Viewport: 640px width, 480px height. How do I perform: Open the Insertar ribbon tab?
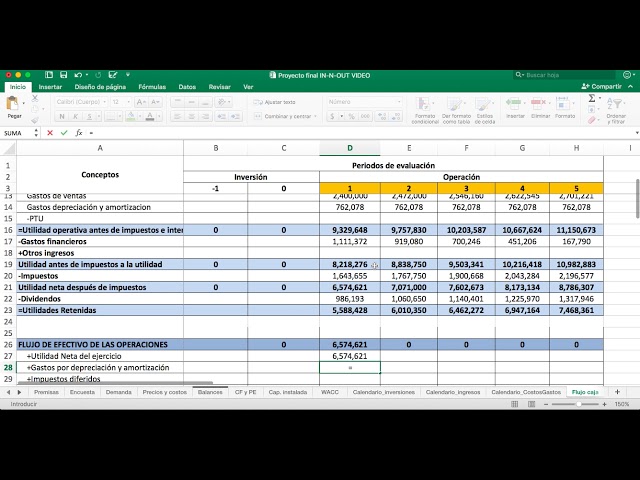click(50, 87)
